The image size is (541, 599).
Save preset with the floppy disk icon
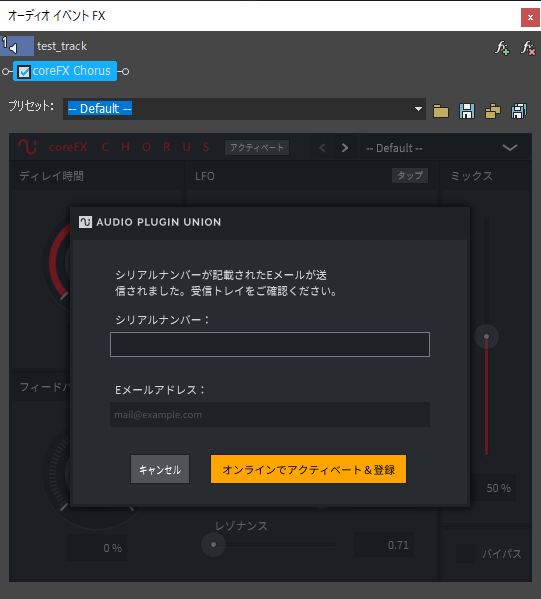[467, 111]
